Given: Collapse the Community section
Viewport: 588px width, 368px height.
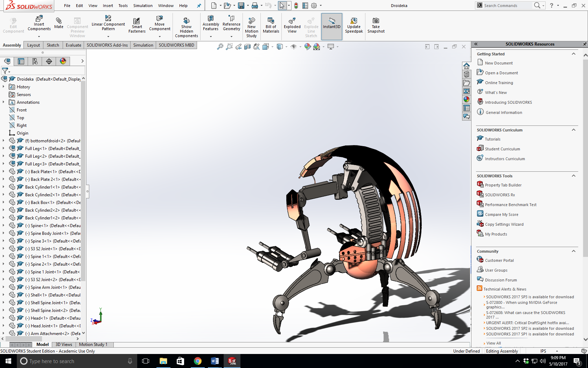Looking at the screenshot, I should 574,251.
